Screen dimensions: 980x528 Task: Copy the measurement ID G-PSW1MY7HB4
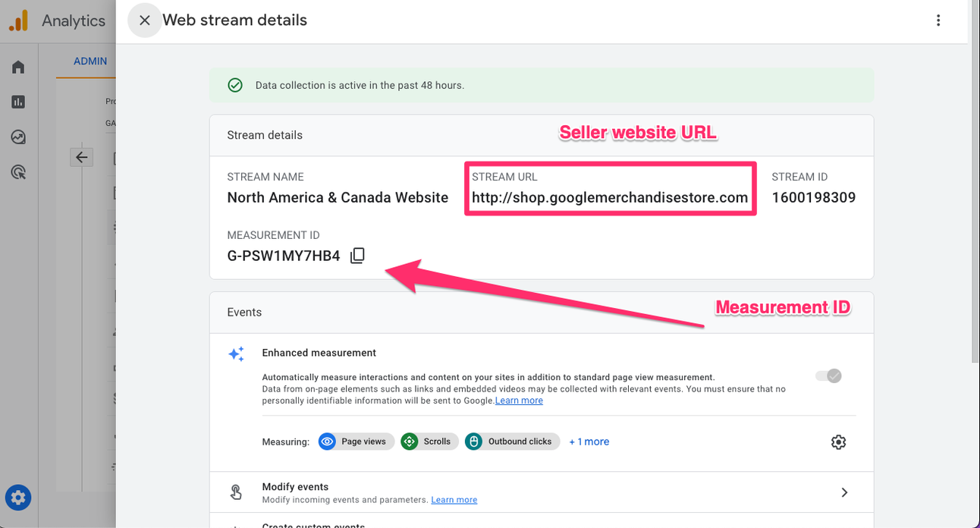pyautogui.click(x=357, y=256)
